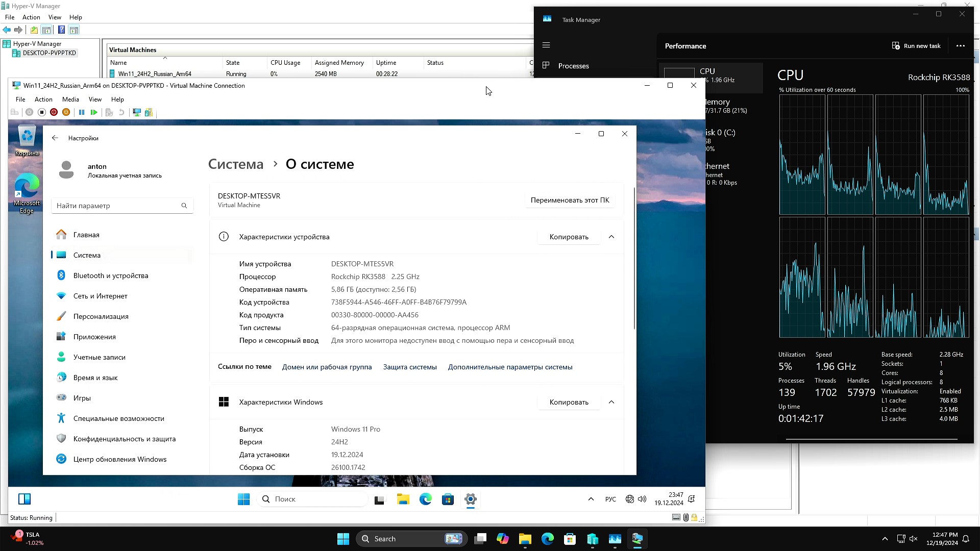Click the Settings gear in the VM taskbar
980x551 pixels.
click(471, 499)
